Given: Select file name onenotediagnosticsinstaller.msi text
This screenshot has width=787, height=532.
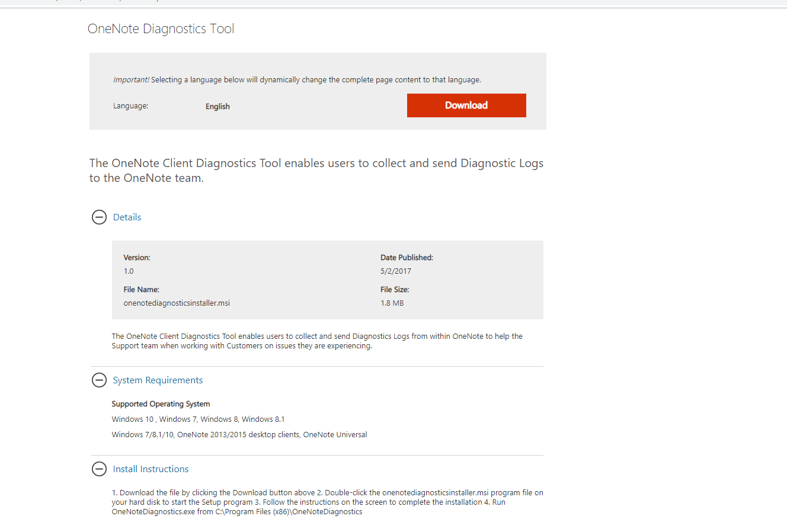Looking at the screenshot, I should (177, 303).
